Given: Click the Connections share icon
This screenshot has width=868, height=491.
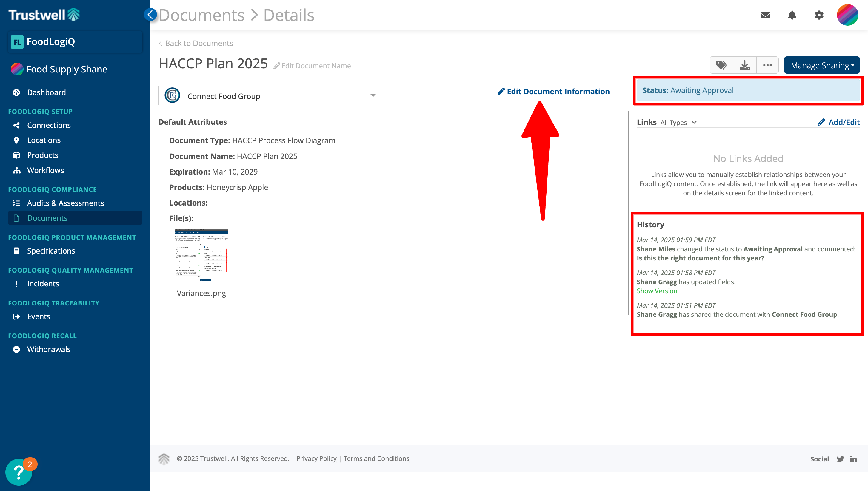Looking at the screenshot, I should point(16,125).
